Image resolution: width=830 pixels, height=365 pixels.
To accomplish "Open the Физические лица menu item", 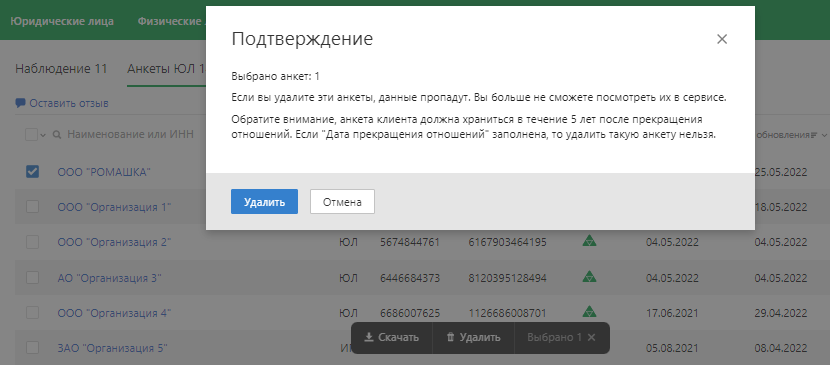I will (172, 22).
